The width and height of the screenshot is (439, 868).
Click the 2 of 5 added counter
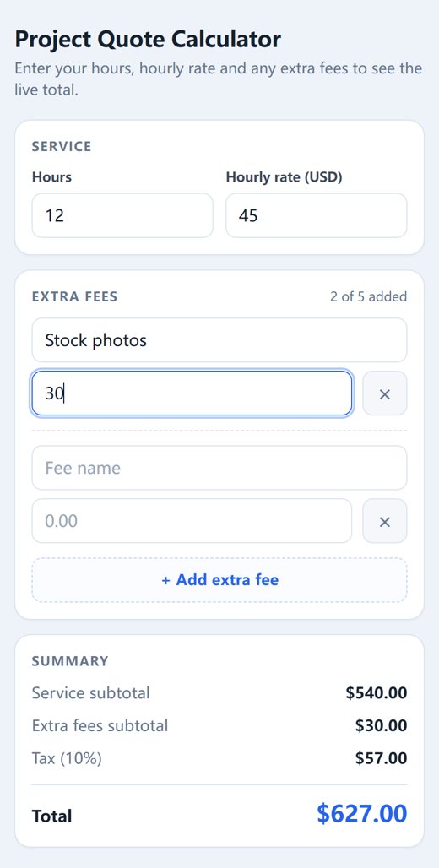tap(369, 296)
